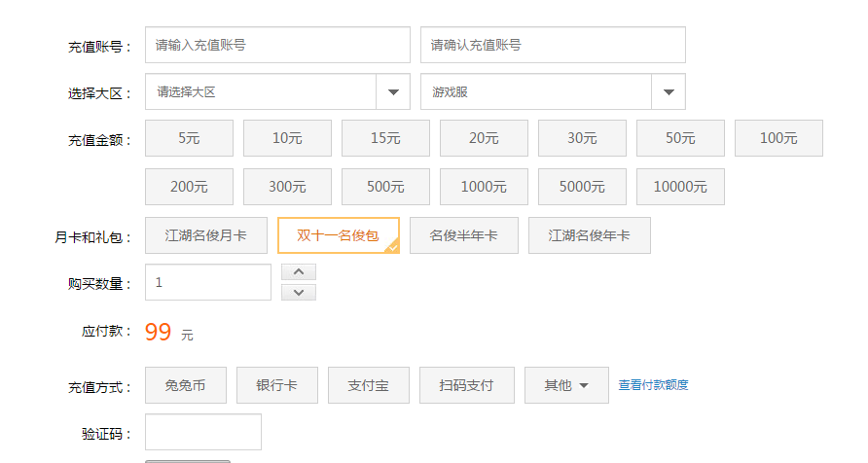This screenshot has width=868, height=463.
Task: Focus the 请确认充值账号 confirmation field
Action: click(553, 45)
